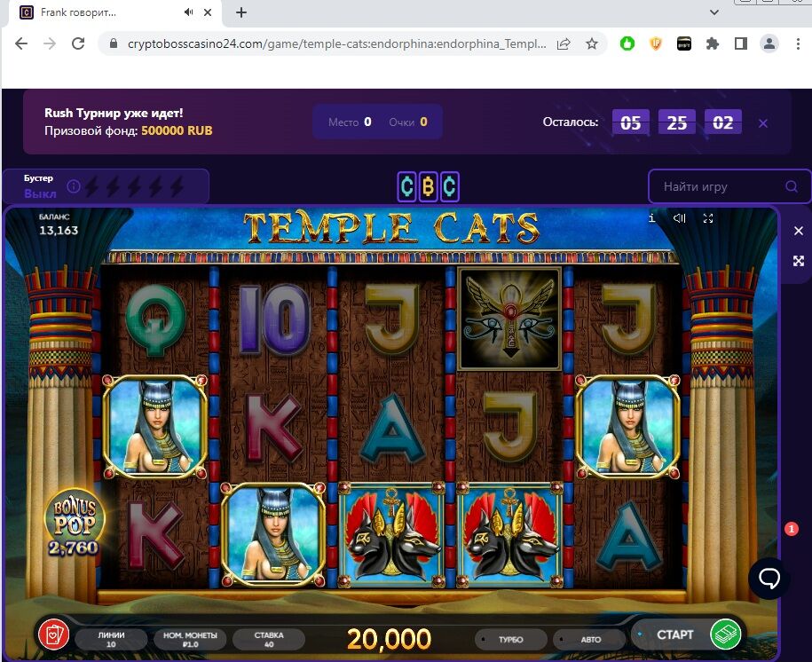Toggle the Авто autoplay switch
Image resolution: width=812 pixels, height=662 pixels.
tap(590, 639)
